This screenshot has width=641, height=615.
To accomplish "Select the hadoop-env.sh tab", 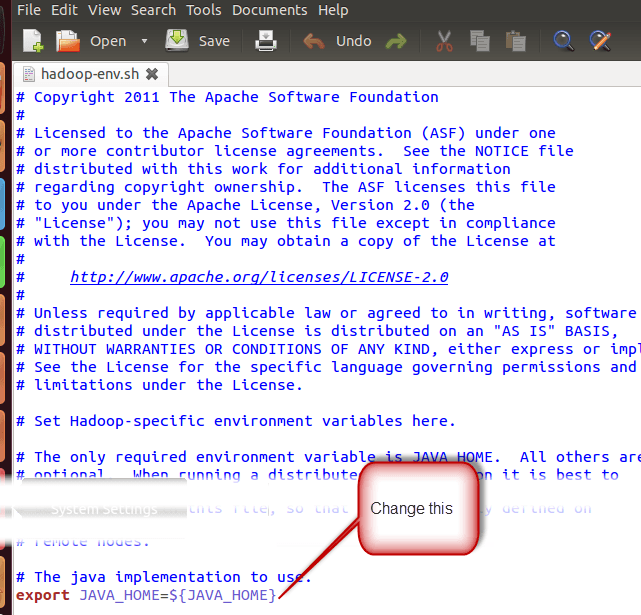I will tap(90, 74).
